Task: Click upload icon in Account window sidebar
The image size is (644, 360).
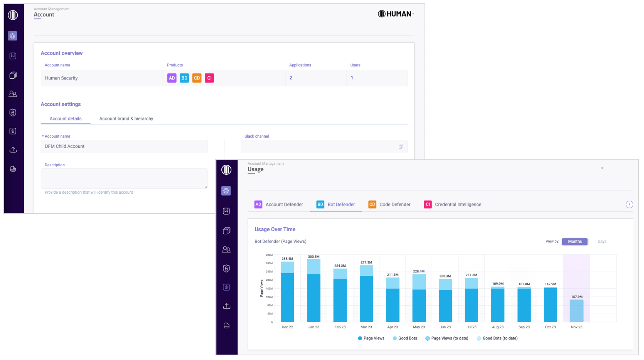Action: pos(13,150)
